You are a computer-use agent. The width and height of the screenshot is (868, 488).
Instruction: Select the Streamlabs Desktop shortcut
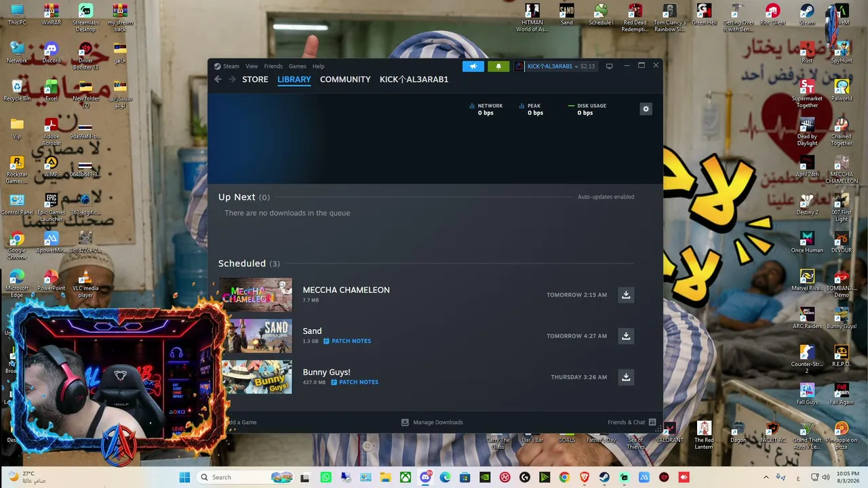tap(85, 18)
